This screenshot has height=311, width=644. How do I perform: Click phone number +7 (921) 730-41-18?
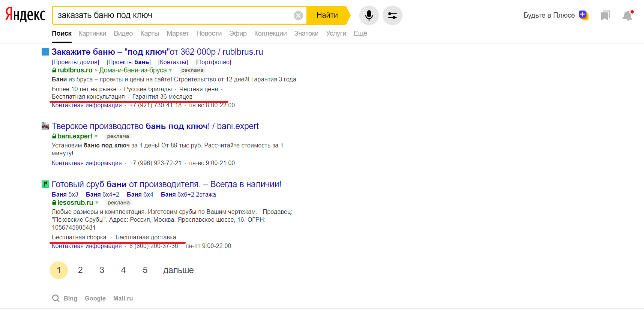[x=155, y=105]
